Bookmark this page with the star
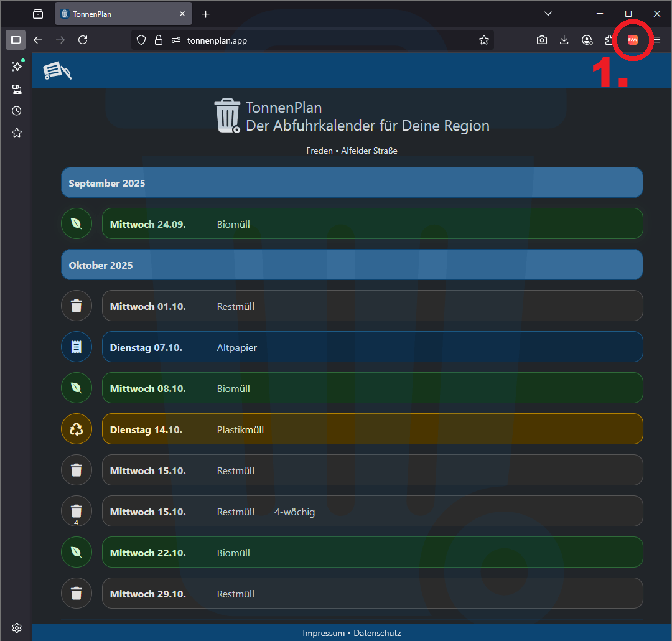 (x=484, y=40)
